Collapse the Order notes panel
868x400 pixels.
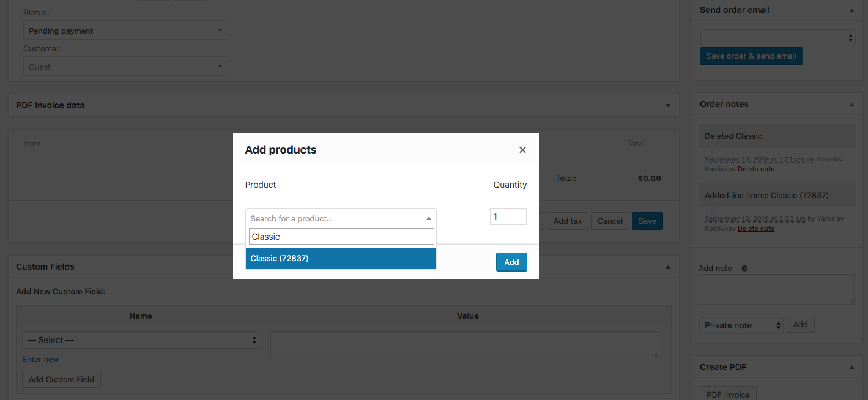[851, 105]
